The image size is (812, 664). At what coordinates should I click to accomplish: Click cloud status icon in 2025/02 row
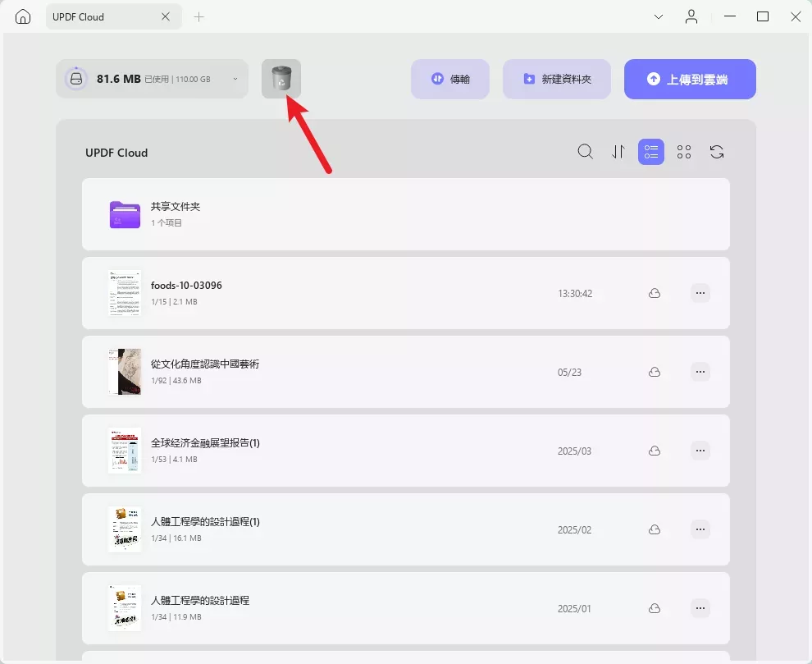(x=655, y=529)
